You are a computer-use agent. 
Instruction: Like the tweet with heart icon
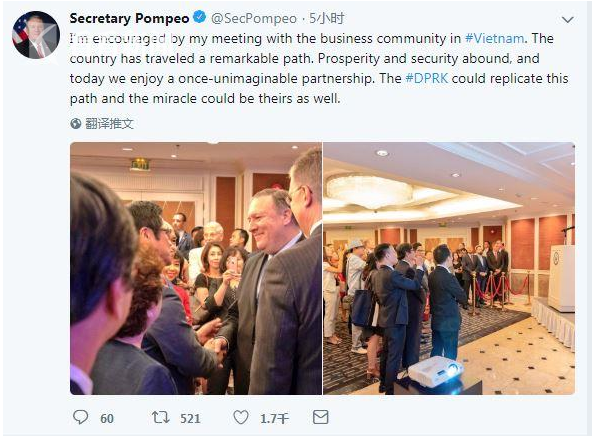pos(241,417)
